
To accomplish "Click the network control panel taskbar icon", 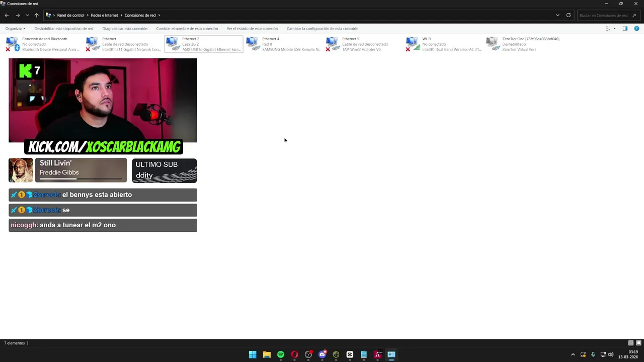I will click(391, 354).
